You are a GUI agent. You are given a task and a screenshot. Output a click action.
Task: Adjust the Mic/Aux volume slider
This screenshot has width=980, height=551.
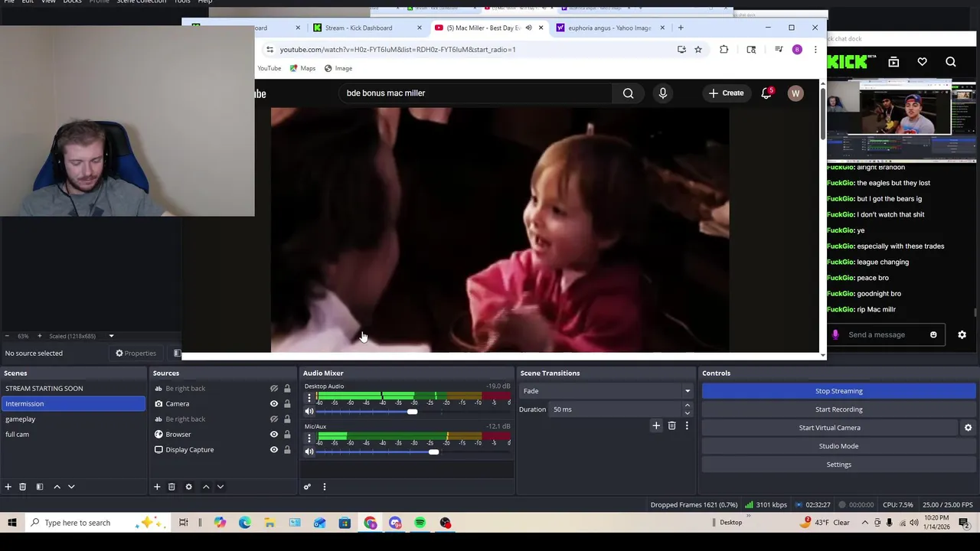[433, 452]
